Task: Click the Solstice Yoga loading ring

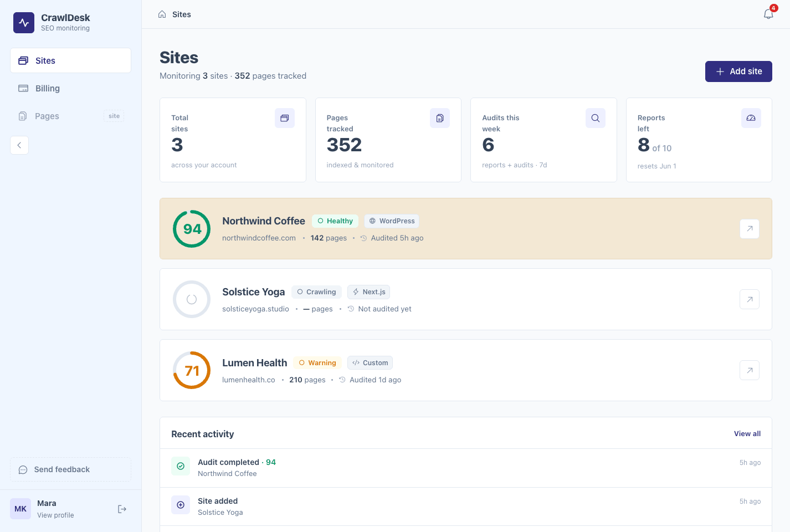Action: [192, 299]
